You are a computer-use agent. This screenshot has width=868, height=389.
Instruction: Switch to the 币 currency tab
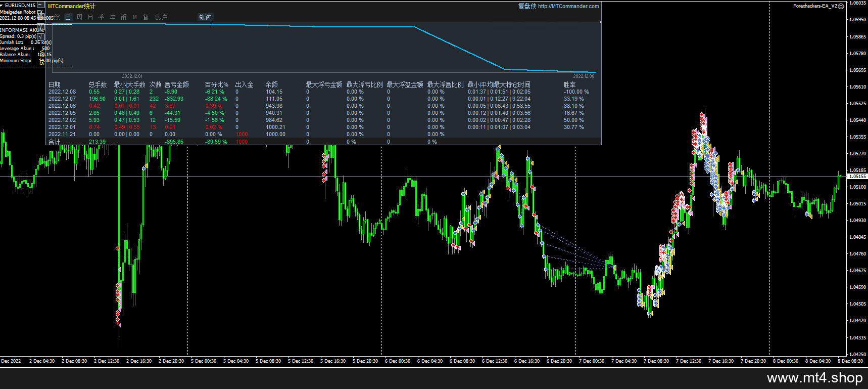(x=124, y=17)
